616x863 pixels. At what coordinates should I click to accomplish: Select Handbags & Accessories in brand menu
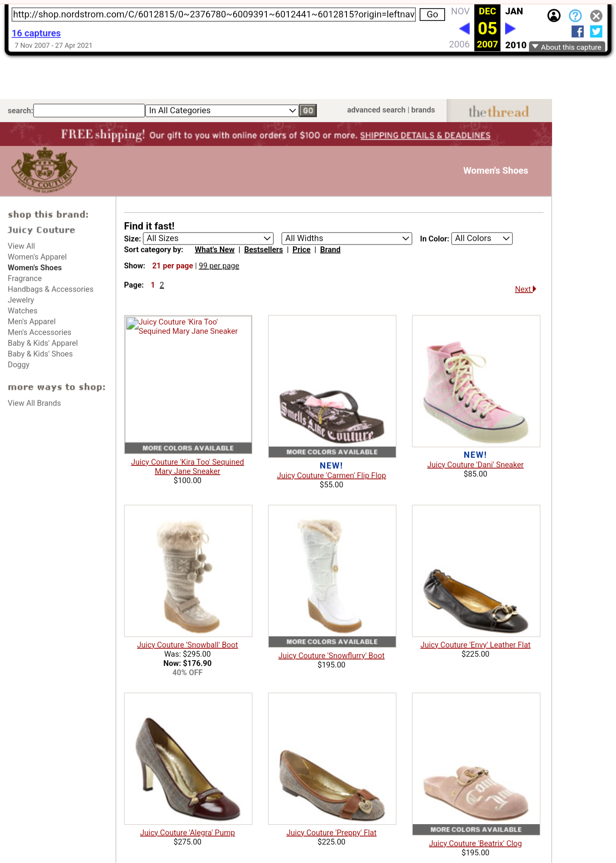point(50,289)
